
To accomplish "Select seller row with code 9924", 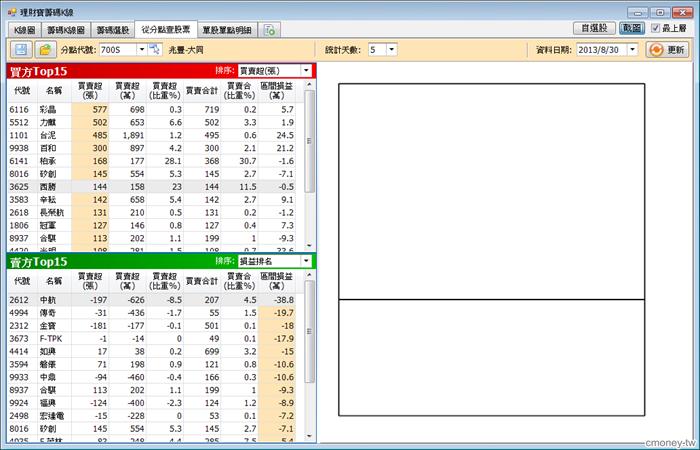I will (151, 403).
